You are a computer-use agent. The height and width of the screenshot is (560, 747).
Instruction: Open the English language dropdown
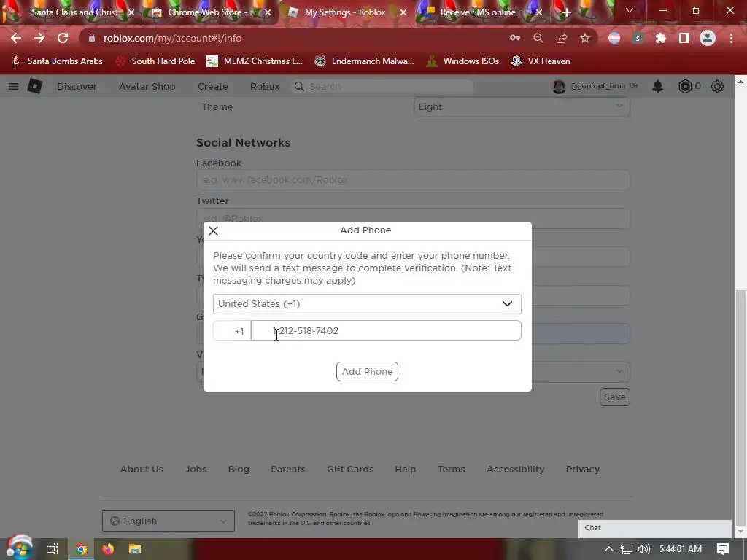[169, 521]
